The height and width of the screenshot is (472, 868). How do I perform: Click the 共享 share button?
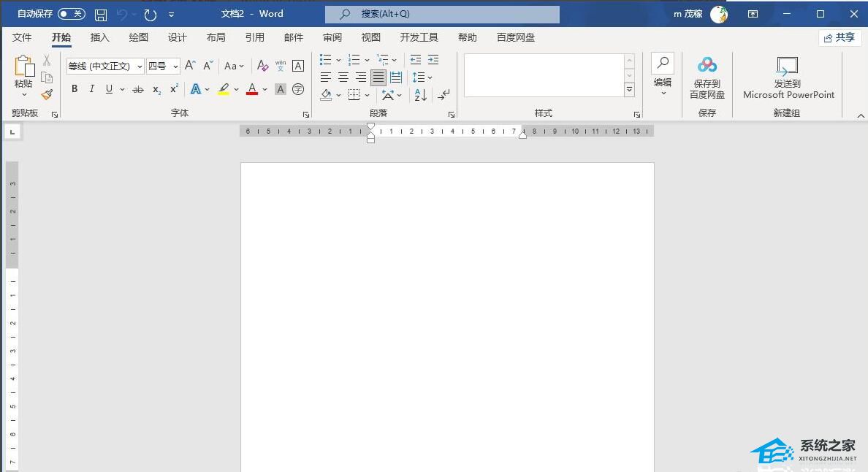click(840, 37)
